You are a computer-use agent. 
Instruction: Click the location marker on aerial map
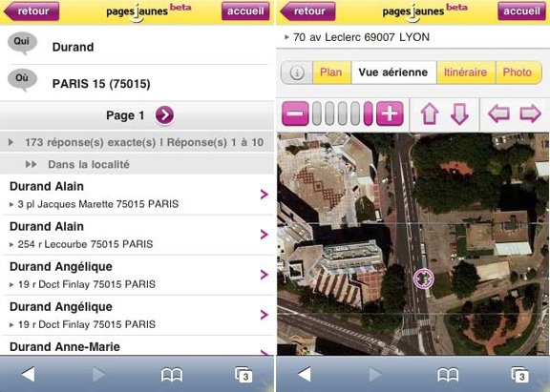[x=423, y=279]
